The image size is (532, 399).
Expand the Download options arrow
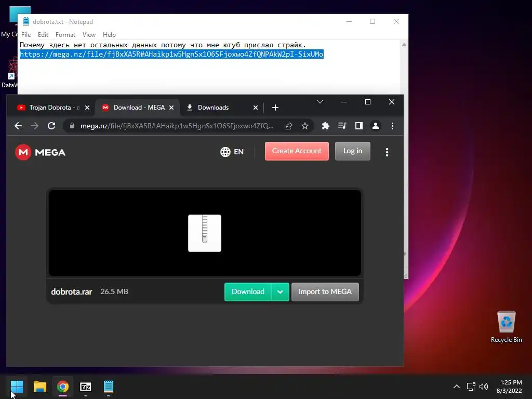[280, 292]
